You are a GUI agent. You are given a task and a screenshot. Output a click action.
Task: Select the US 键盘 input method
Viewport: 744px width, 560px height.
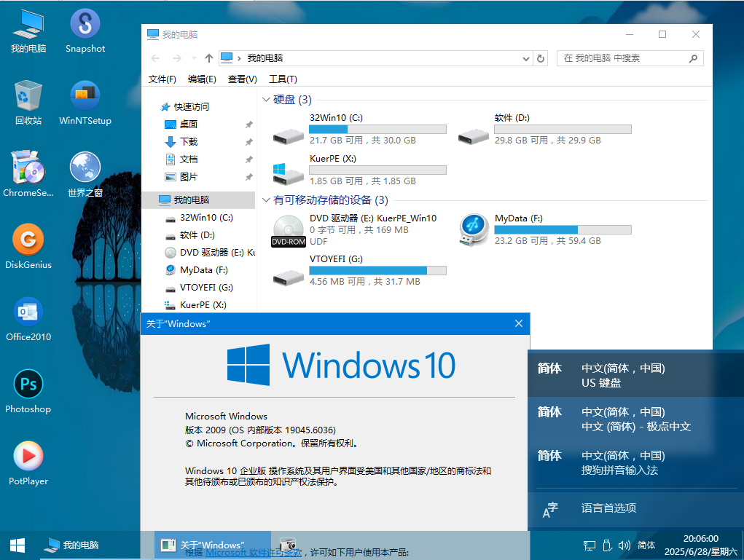click(x=636, y=375)
